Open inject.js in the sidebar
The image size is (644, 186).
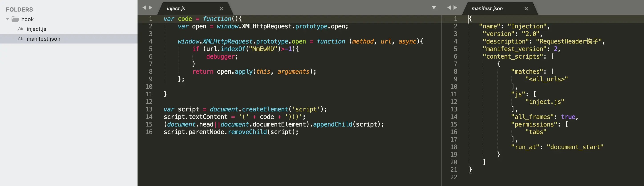(x=36, y=29)
